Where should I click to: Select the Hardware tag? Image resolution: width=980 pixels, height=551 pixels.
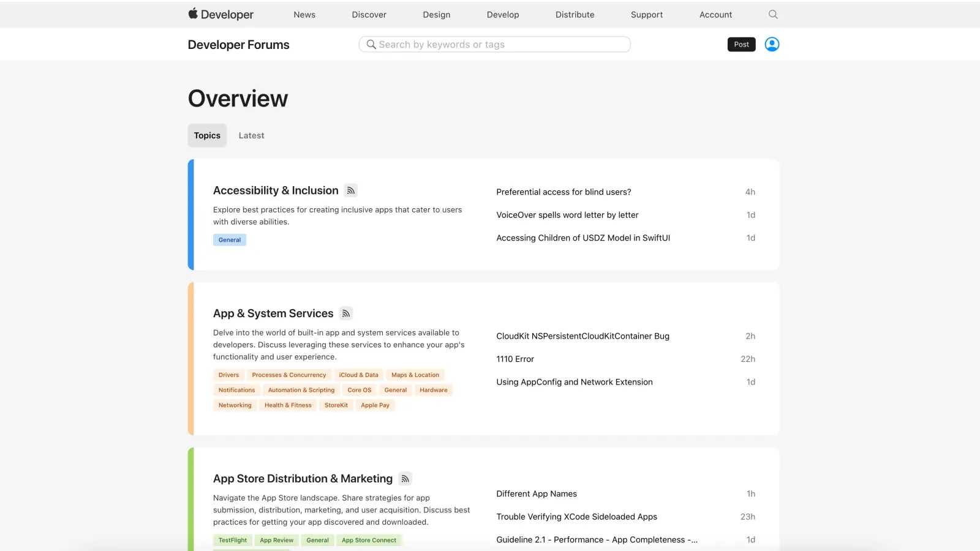click(x=434, y=390)
